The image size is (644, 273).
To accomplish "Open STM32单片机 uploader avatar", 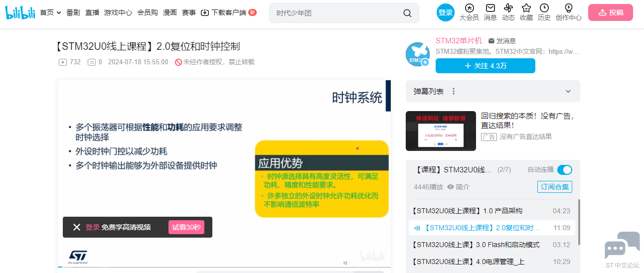I will coord(418,54).
